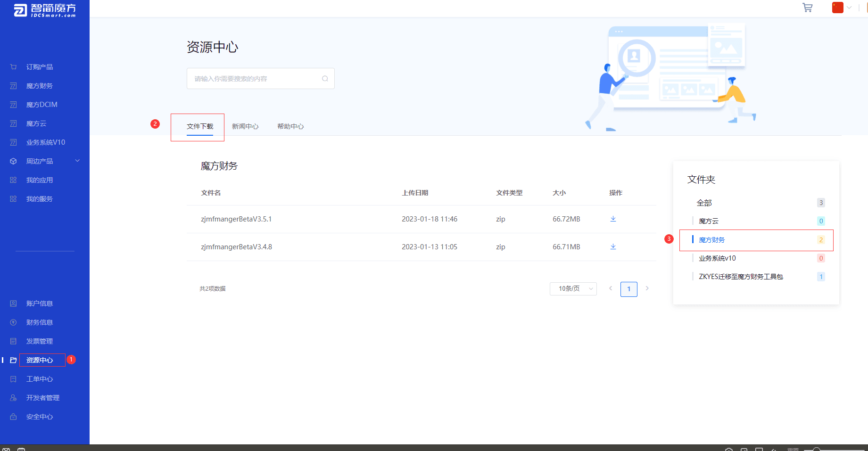868x451 pixels.
Task: Expand the 周边产品 submenu chevron
Action: pyautogui.click(x=77, y=161)
